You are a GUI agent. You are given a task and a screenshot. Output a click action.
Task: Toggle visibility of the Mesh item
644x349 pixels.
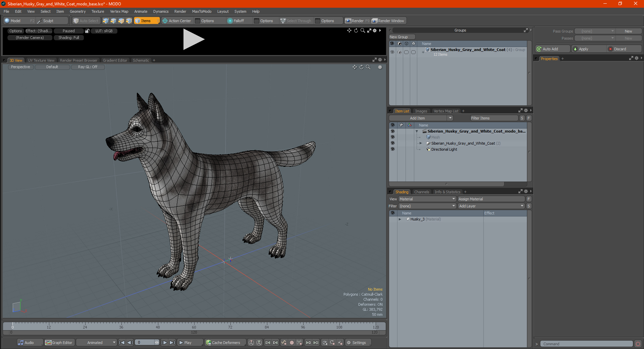pyautogui.click(x=392, y=137)
